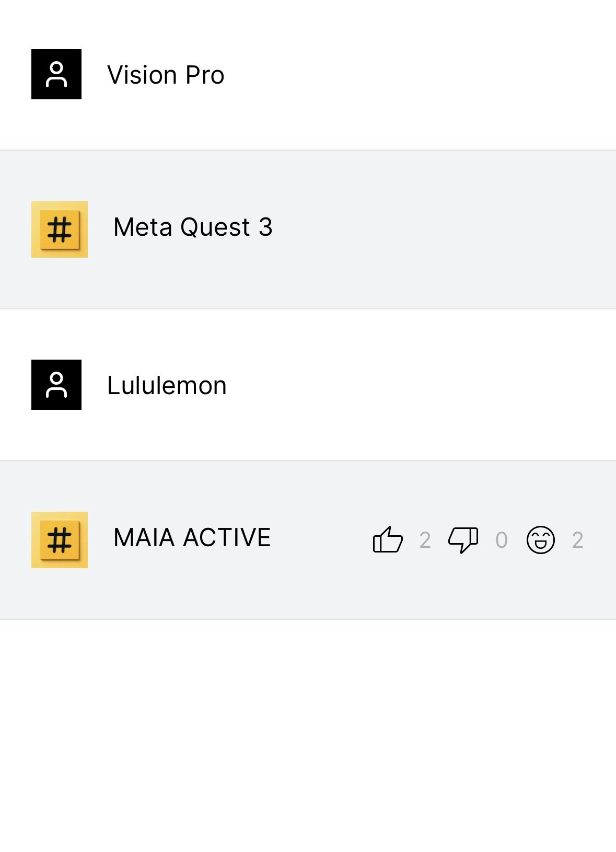Image resolution: width=616 pixels, height=852 pixels.
Task: Dislike MAIA ACTIVE with the thumbs-down icon
Action: pos(463,539)
